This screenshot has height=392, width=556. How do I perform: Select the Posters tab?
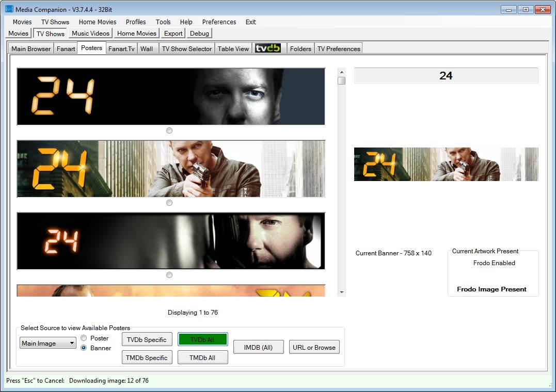pyautogui.click(x=91, y=48)
